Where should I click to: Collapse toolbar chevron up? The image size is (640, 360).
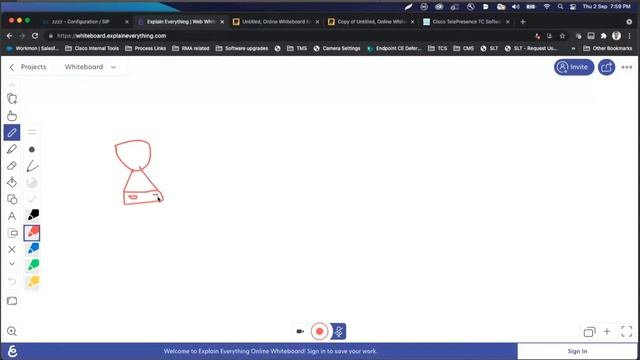click(12, 85)
